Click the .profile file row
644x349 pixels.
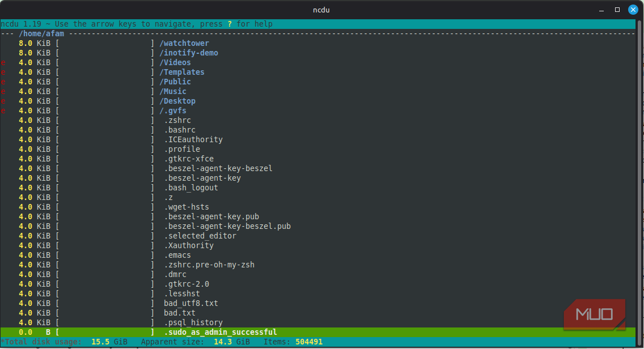(x=318, y=150)
